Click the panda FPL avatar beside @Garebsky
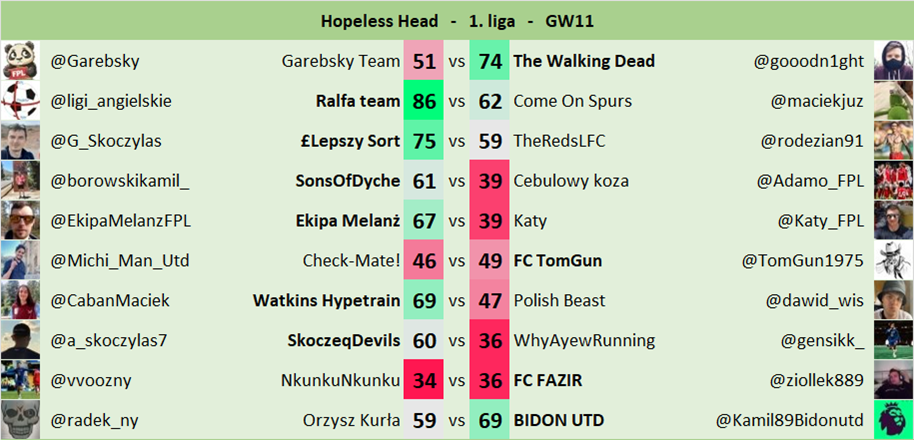 coord(20,61)
